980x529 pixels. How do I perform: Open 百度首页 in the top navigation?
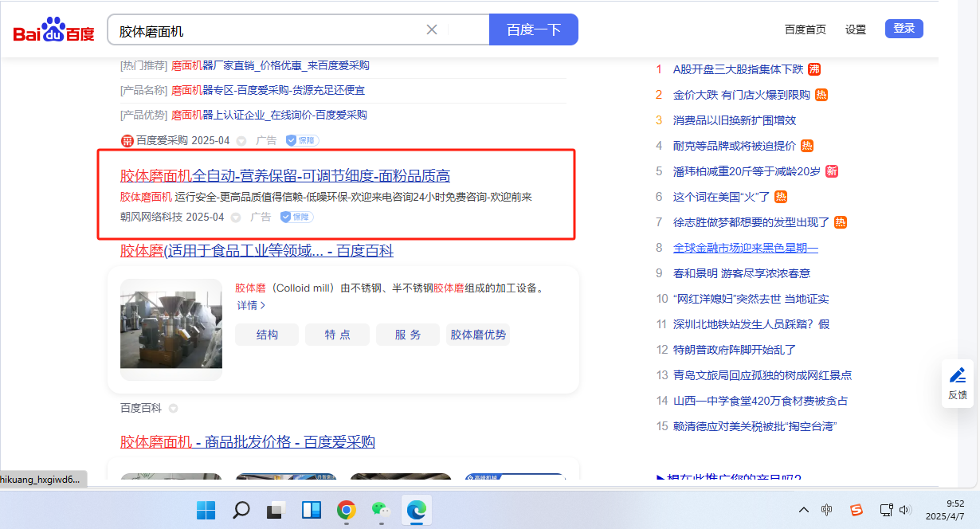coord(805,29)
